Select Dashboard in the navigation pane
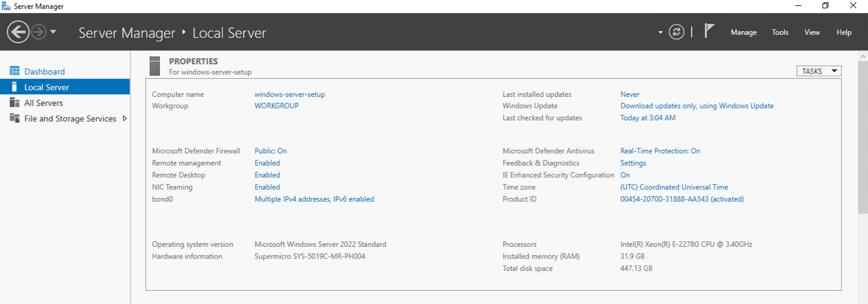Image resolution: width=868 pixels, height=304 pixels. (44, 71)
